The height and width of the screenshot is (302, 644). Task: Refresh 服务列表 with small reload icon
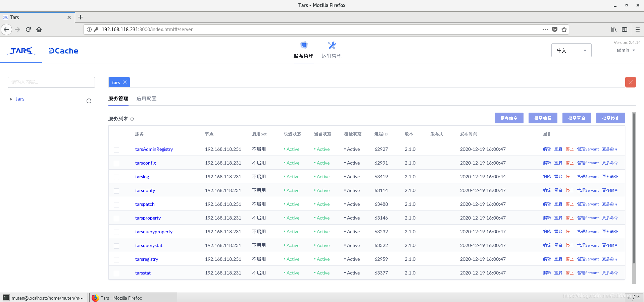tap(132, 119)
